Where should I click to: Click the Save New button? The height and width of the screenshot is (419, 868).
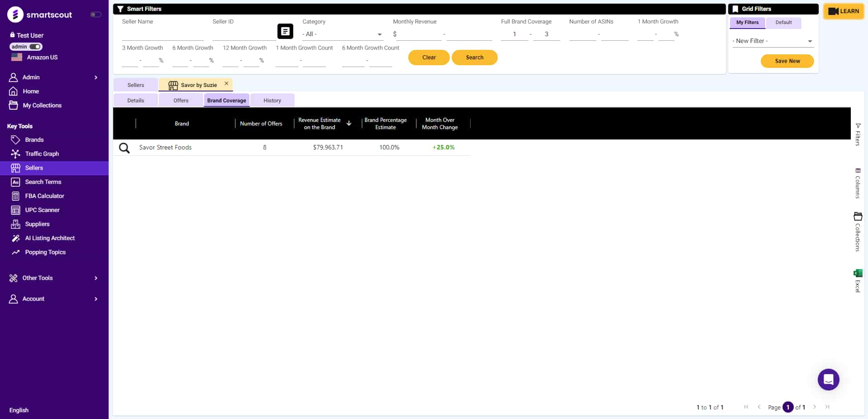pos(787,61)
